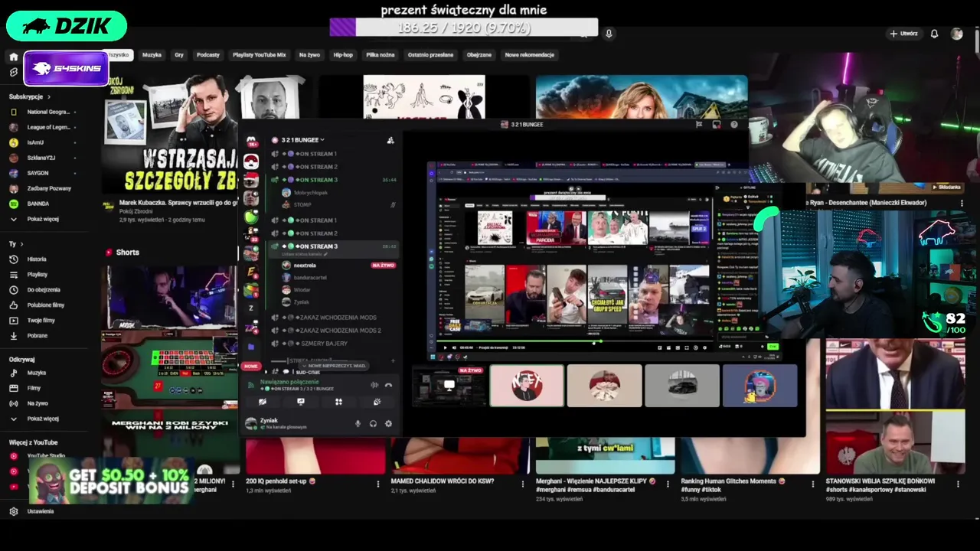980x551 pixels.
Task: Open the Marek Kubaczka video title
Action: tap(178, 203)
